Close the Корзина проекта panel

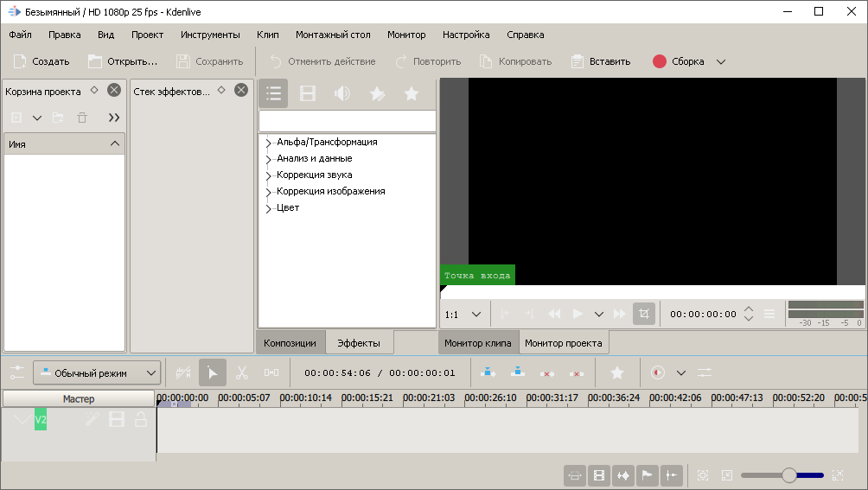click(114, 90)
